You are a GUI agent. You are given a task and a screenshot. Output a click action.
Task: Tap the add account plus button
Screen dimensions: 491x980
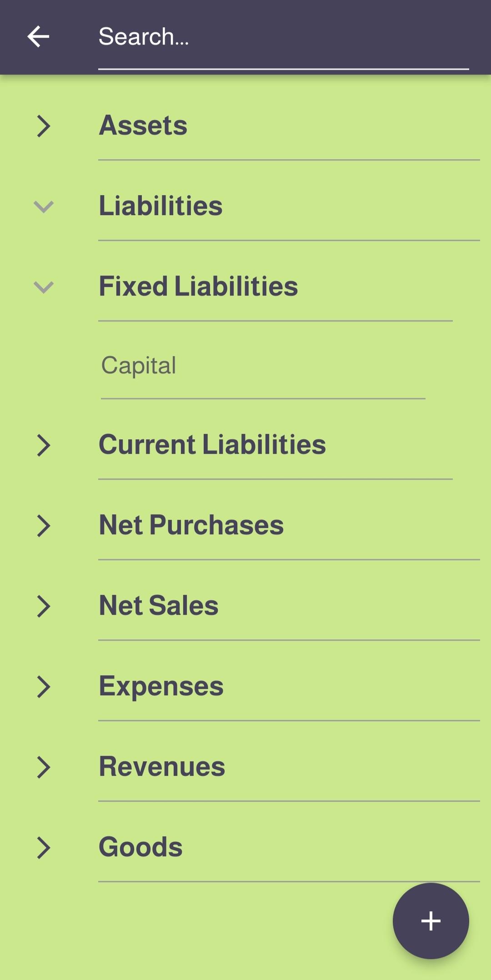[x=431, y=921]
